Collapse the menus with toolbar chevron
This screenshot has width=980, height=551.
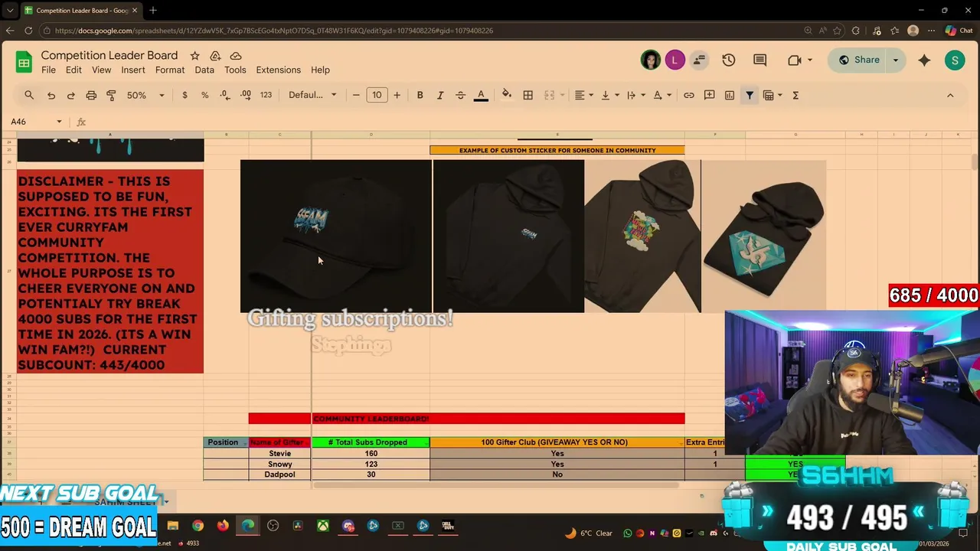coord(950,95)
